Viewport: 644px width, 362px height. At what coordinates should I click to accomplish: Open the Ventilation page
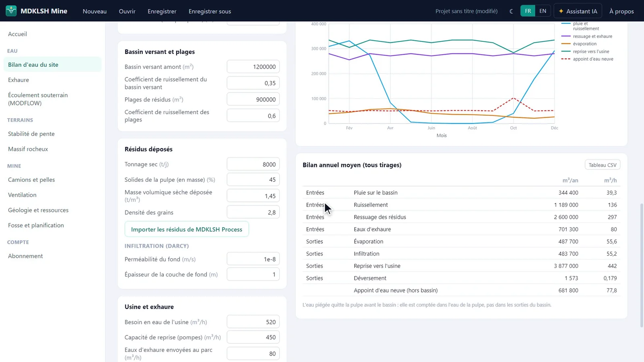click(52, 195)
